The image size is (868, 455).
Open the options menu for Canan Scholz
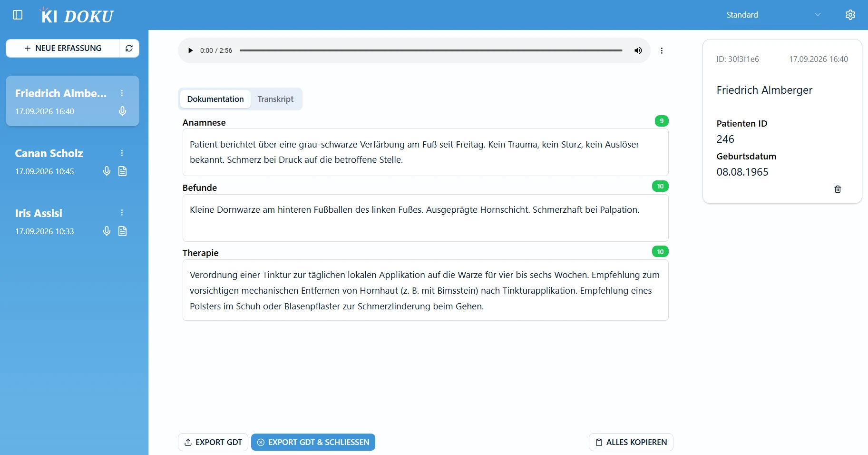click(x=122, y=153)
